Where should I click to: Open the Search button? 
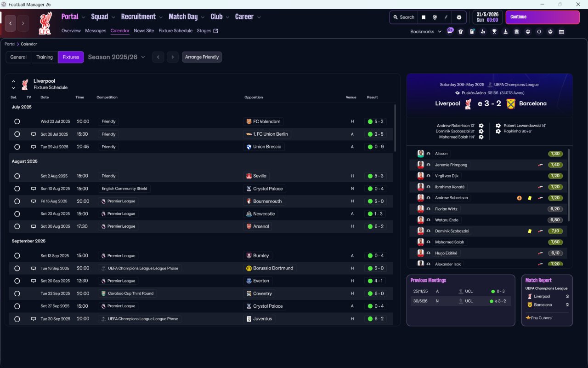[404, 17]
